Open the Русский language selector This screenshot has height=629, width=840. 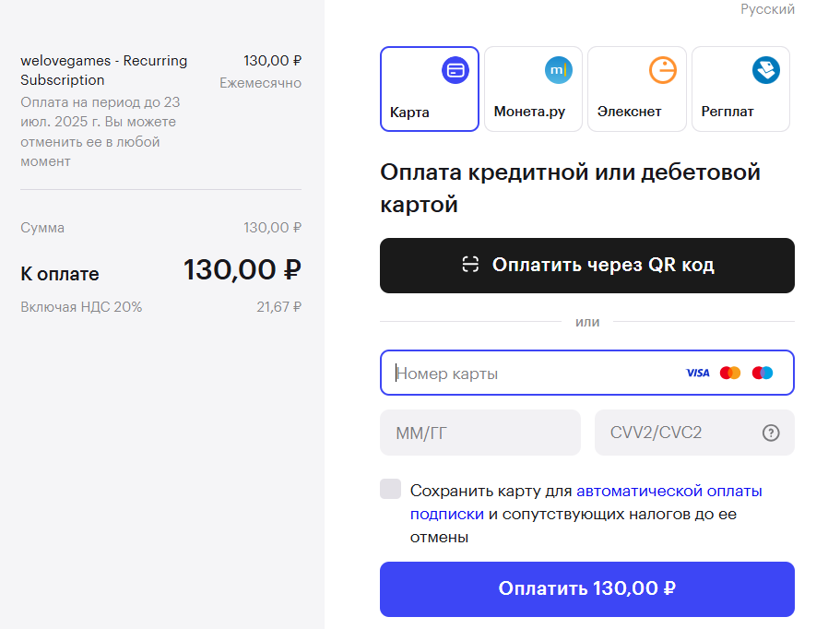tap(768, 9)
